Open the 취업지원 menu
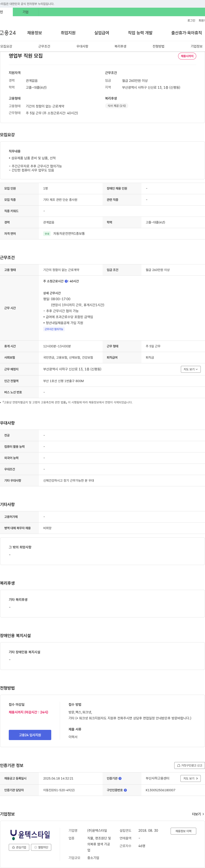Image resolution: width=205 pixels, height=868 pixels. 68,33
